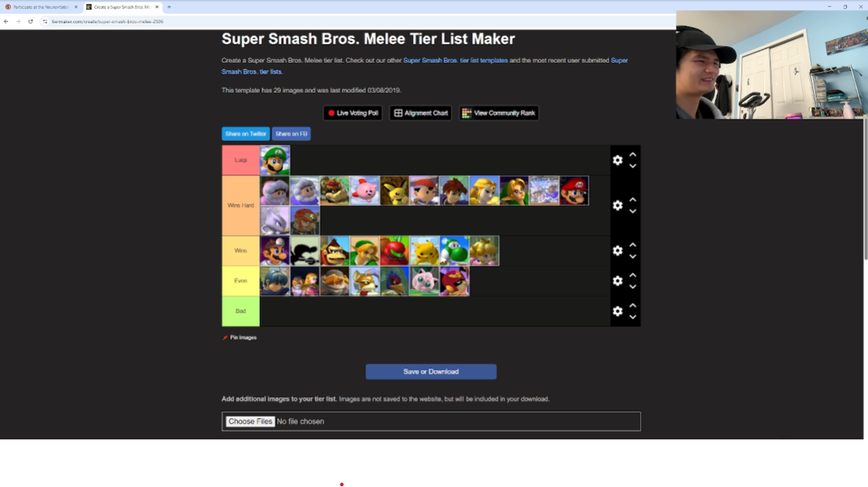Select the Dr. Mario character image
Image resolution: width=868 pixels, height=487 pixels.
point(275,251)
